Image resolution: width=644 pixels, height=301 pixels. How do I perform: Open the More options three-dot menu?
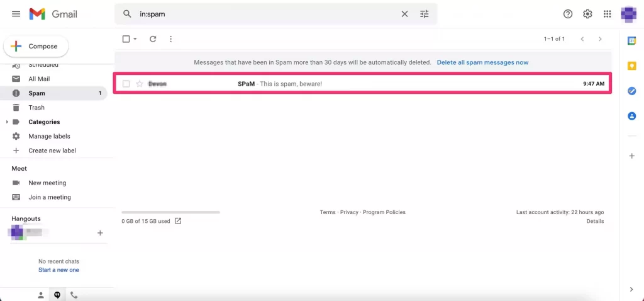click(x=170, y=39)
